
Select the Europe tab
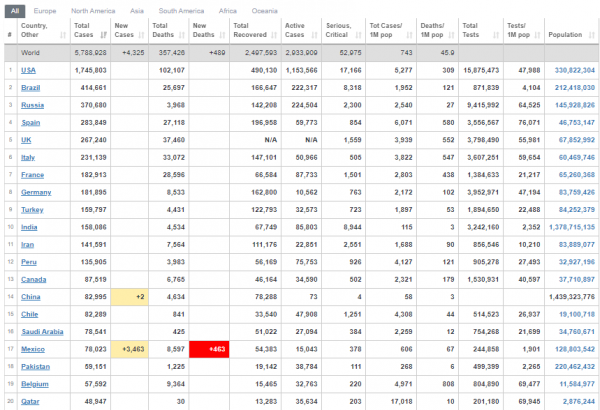tap(45, 11)
